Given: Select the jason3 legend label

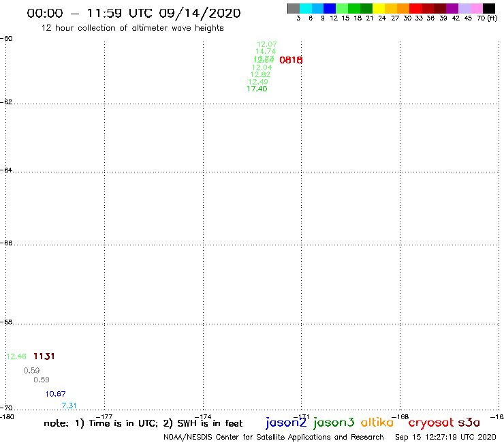Looking at the screenshot, I should tap(334, 423).
